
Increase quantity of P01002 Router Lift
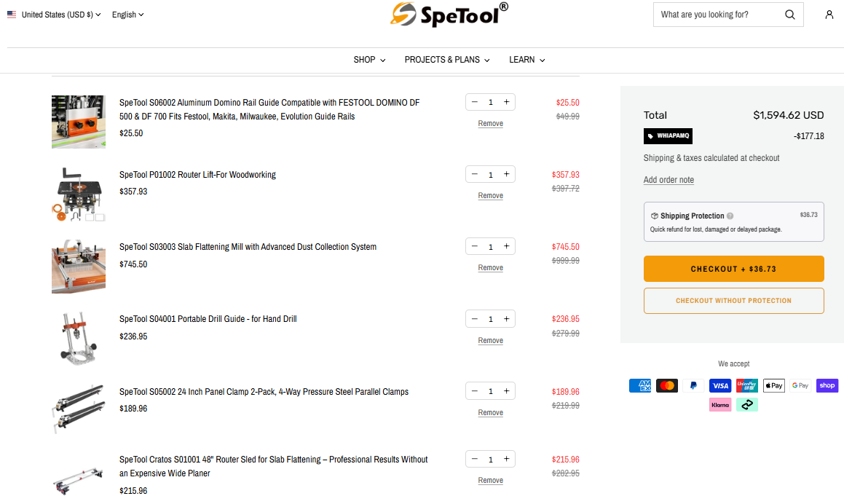[507, 174]
